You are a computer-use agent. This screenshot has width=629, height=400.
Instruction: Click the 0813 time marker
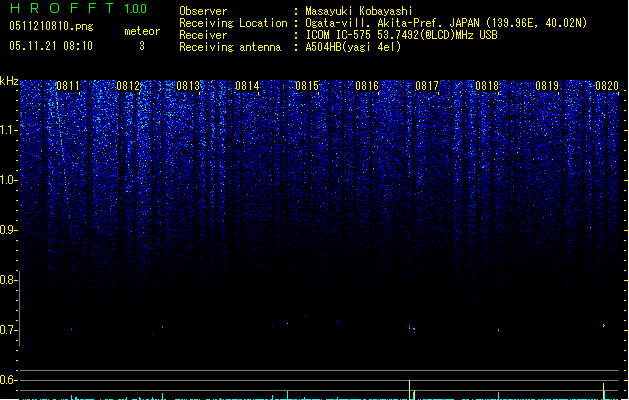188,86
